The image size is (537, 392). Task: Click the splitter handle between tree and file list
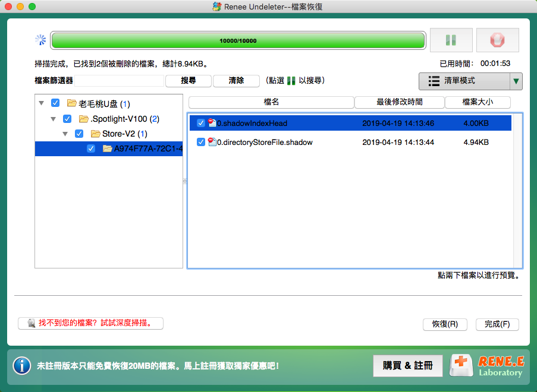tap(185, 181)
